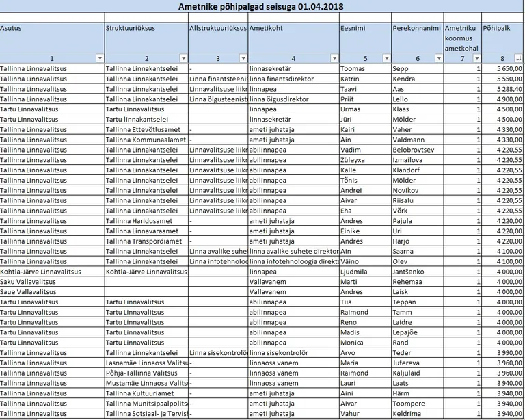525x420 pixels.
Task: Select the 'Ametniku koormus ametkohal' header cell
Action: pos(463,38)
